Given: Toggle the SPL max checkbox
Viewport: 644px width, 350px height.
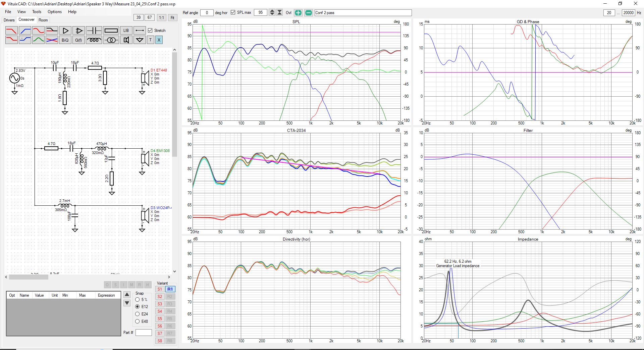Looking at the screenshot, I should click(233, 12).
